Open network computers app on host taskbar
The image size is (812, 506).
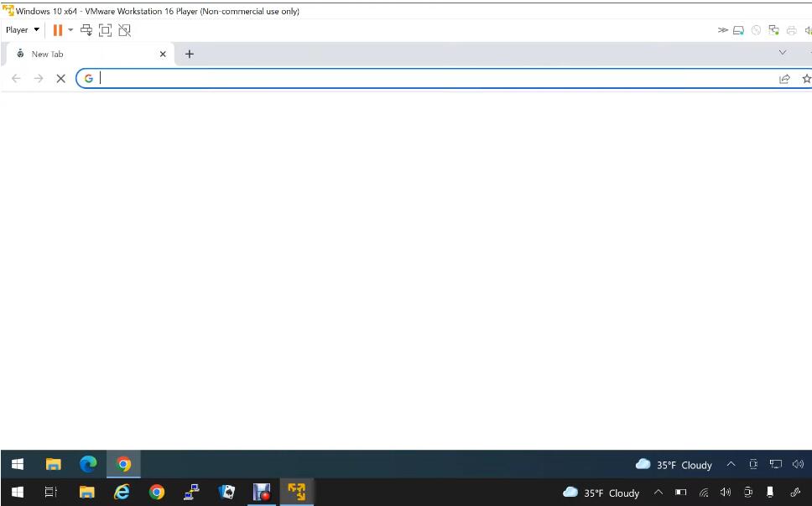pos(191,492)
